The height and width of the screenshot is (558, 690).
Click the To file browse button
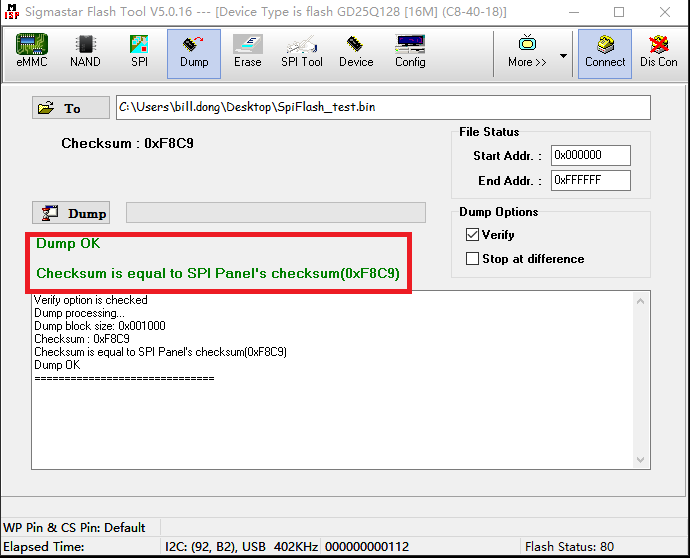tap(71, 108)
